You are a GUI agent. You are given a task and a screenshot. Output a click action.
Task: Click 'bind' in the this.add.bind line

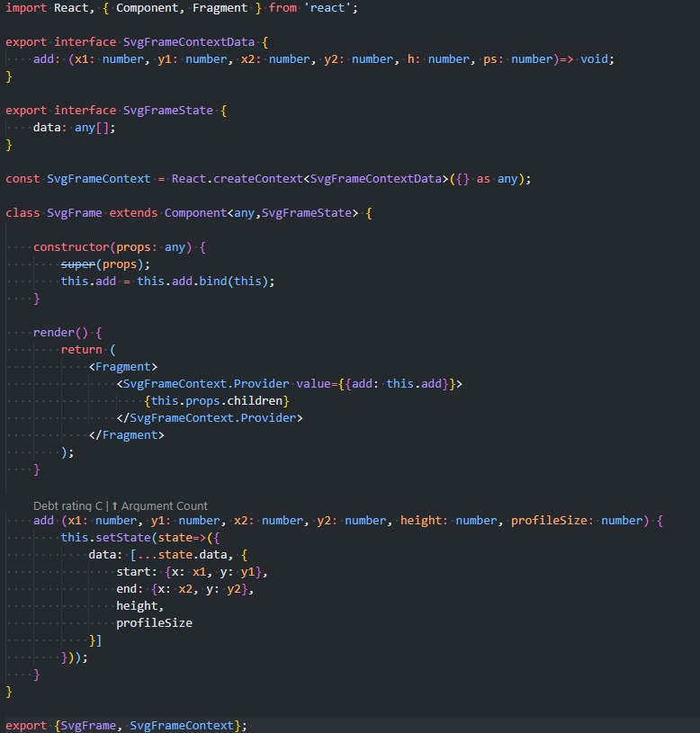(212, 281)
